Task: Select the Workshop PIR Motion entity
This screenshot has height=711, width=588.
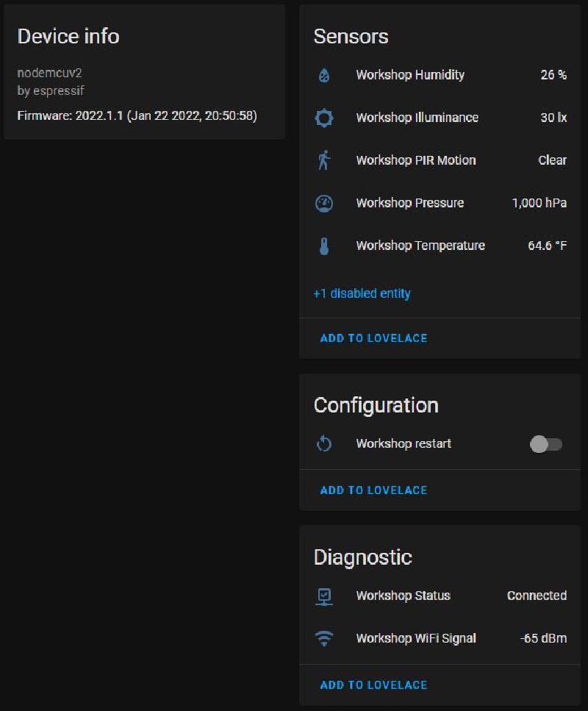Action: coord(415,160)
